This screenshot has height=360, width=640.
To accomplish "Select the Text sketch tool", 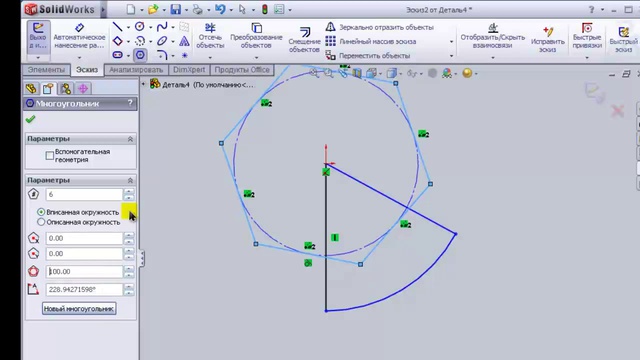I will coord(184,41).
